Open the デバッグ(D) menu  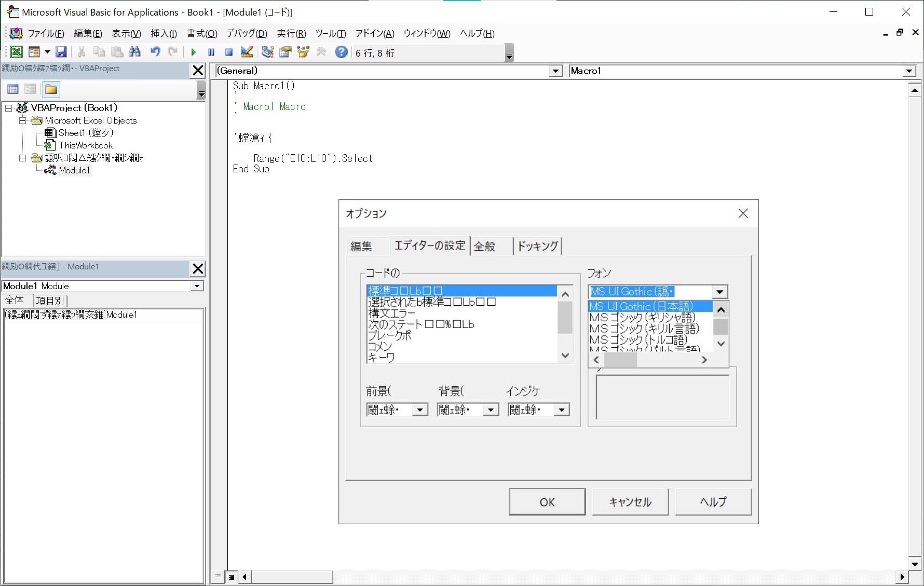[x=247, y=34]
